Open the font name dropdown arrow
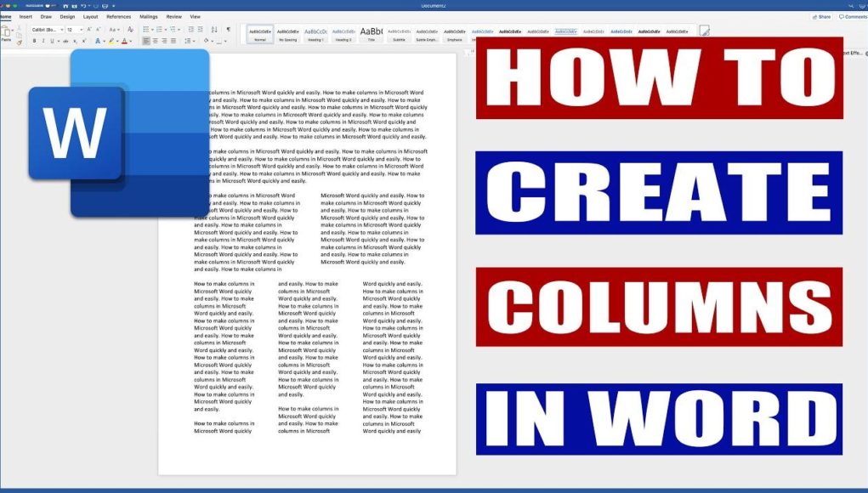Image resolution: width=868 pixels, height=493 pixels. (62, 30)
